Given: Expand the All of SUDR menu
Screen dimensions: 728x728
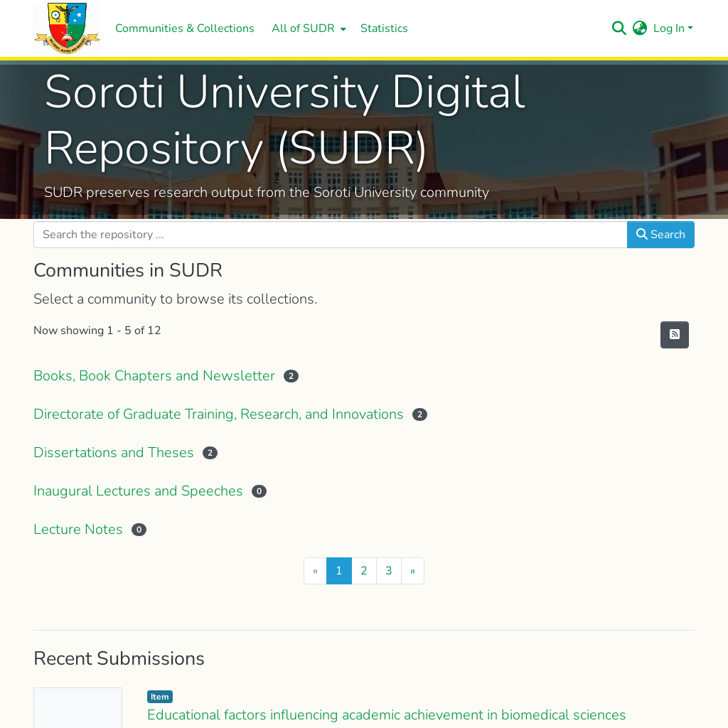Looking at the screenshot, I should point(309,28).
